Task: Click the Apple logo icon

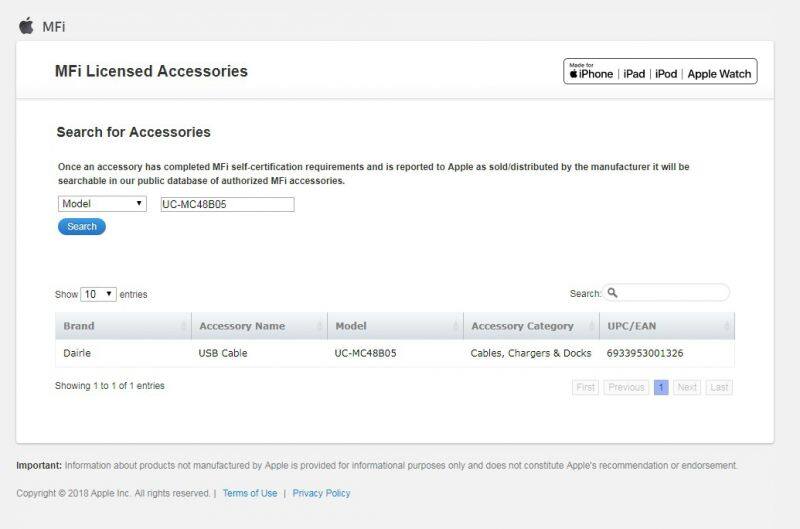Action: (26, 26)
